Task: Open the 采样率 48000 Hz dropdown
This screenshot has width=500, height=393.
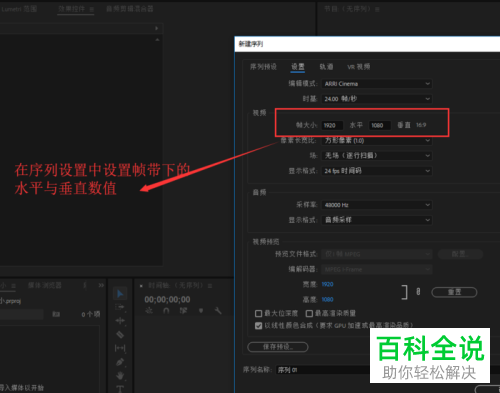Action: pos(377,205)
